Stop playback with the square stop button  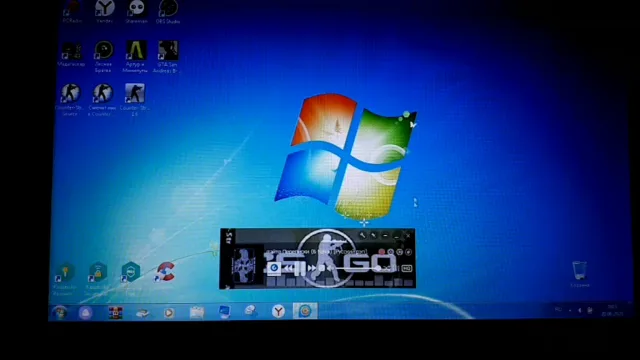322,268
